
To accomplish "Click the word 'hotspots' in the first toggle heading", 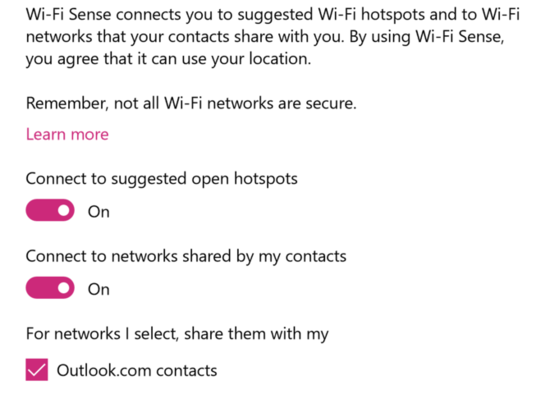I will click(266, 179).
